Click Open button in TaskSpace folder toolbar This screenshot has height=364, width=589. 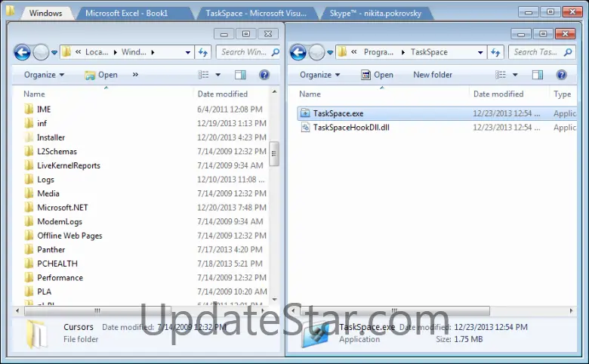coord(377,75)
